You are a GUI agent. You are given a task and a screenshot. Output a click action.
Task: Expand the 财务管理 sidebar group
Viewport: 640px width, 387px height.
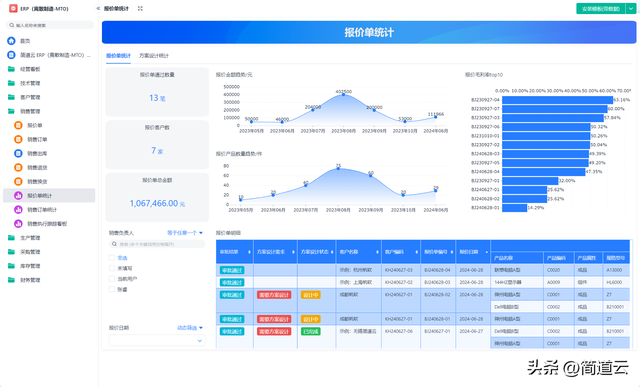pyautogui.click(x=49, y=280)
